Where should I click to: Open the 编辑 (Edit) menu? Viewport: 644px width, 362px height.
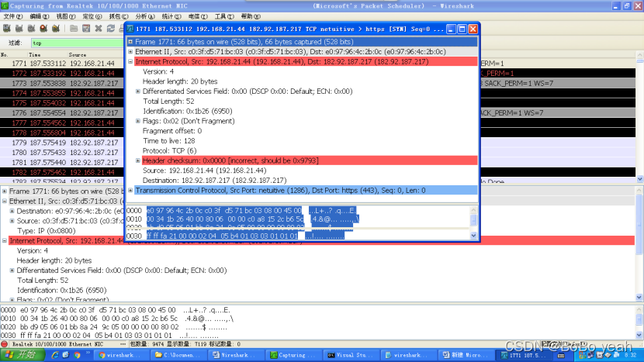pos(39,16)
